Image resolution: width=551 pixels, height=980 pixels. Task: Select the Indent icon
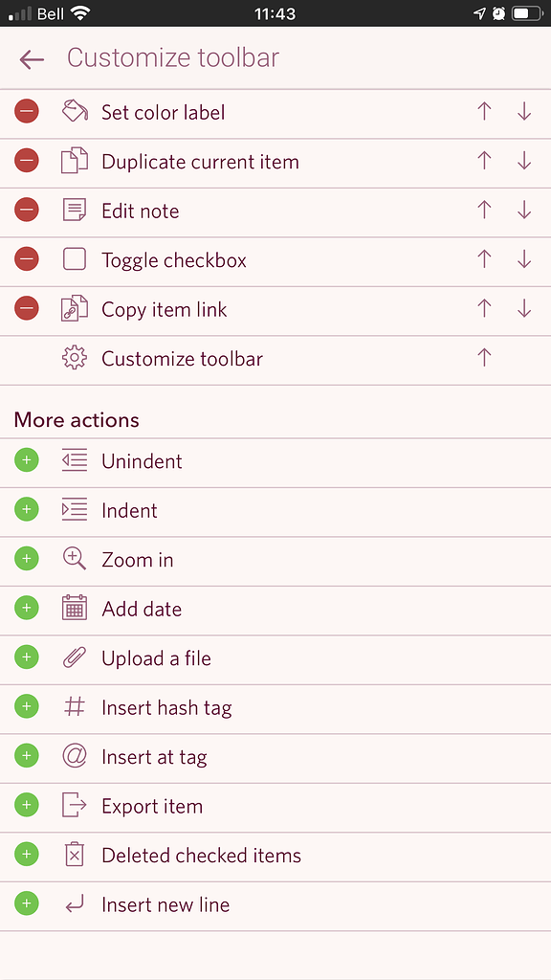point(75,510)
